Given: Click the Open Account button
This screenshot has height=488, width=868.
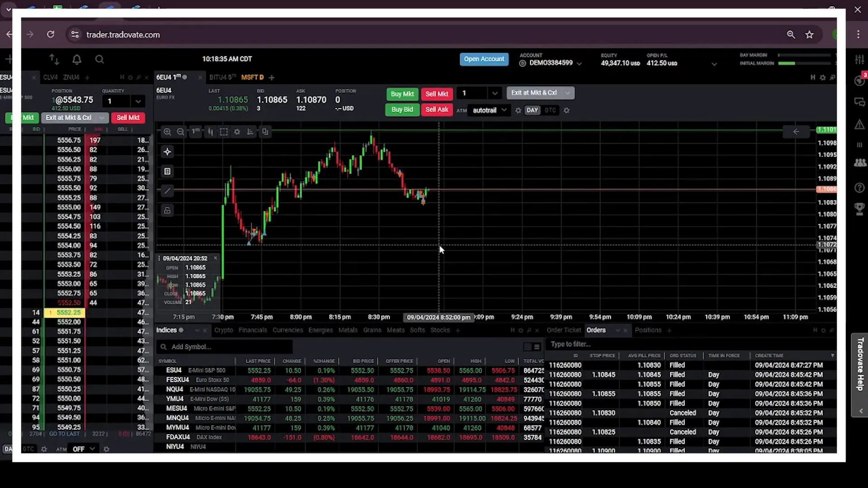Looking at the screenshot, I should (484, 59).
